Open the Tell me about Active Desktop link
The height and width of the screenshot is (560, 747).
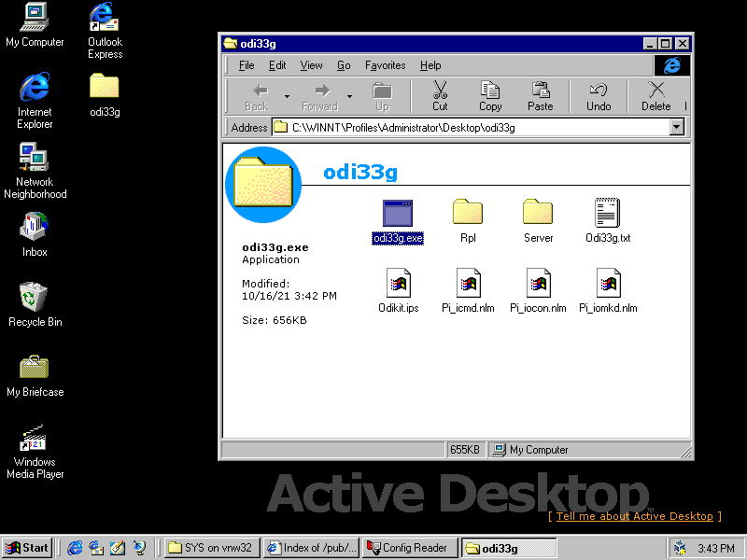tap(635, 516)
